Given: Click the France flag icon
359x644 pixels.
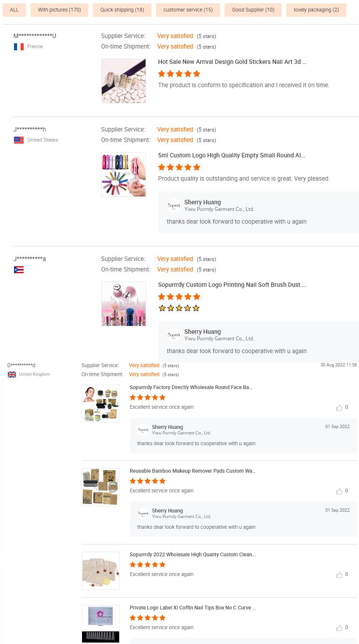Looking at the screenshot, I should click(x=19, y=46).
